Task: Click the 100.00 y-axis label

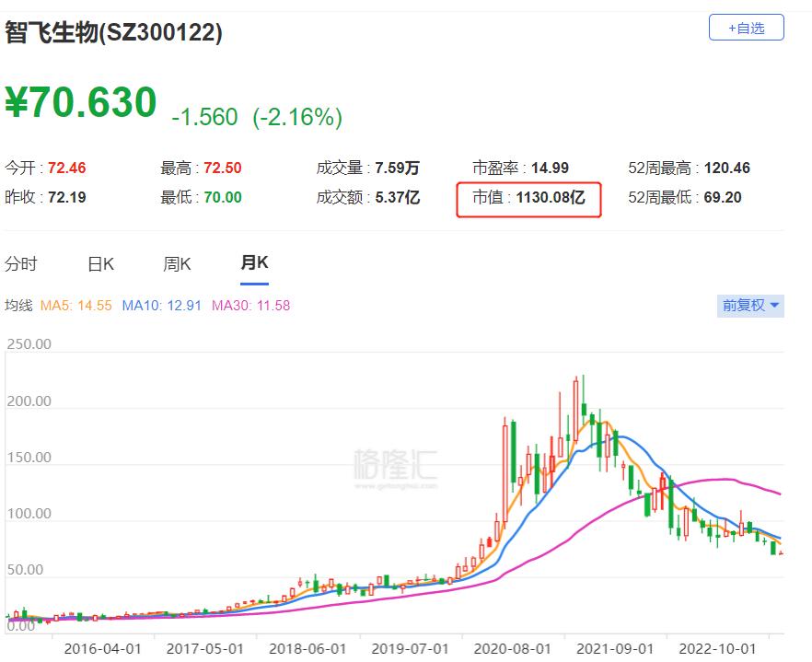Action: [29, 514]
